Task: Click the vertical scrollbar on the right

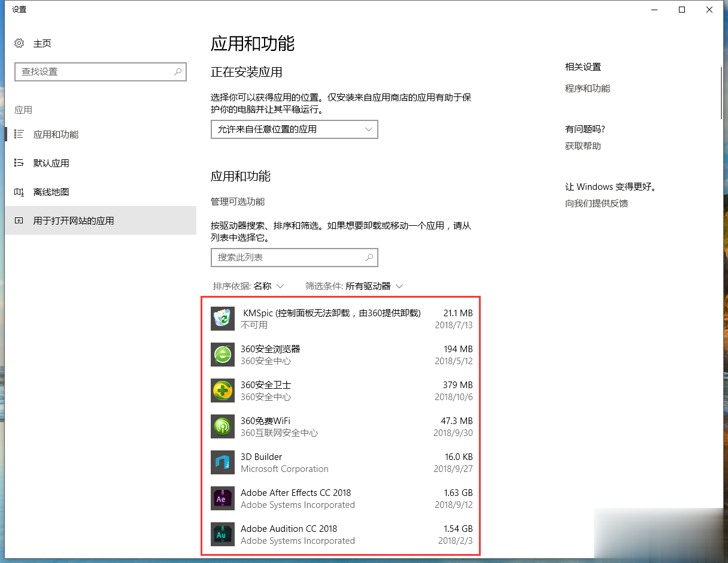Action: pyautogui.click(x=723, y=93)
